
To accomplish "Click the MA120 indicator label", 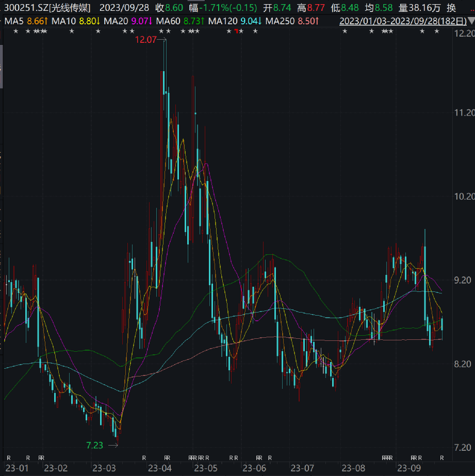I will click(x=235, y=21).
